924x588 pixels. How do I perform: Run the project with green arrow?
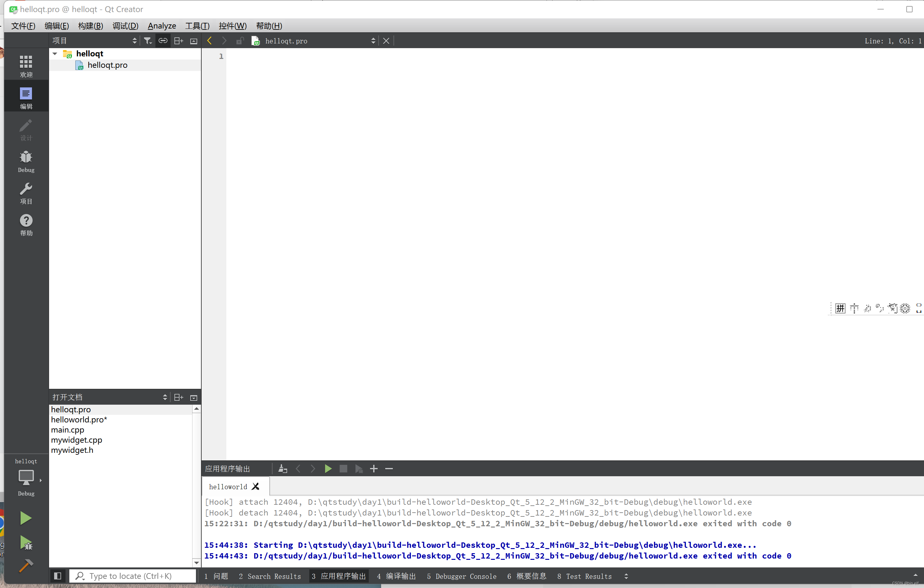[26, 518]
